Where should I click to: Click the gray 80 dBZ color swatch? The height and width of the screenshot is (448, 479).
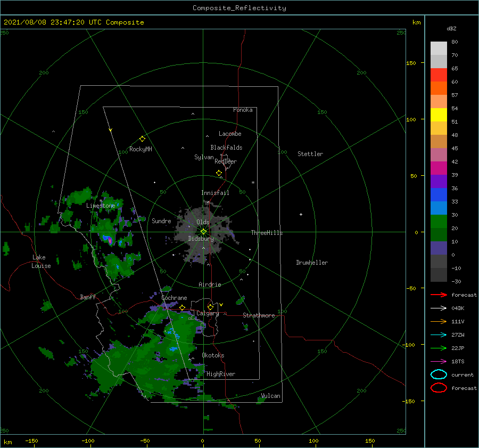pos(439,48)
